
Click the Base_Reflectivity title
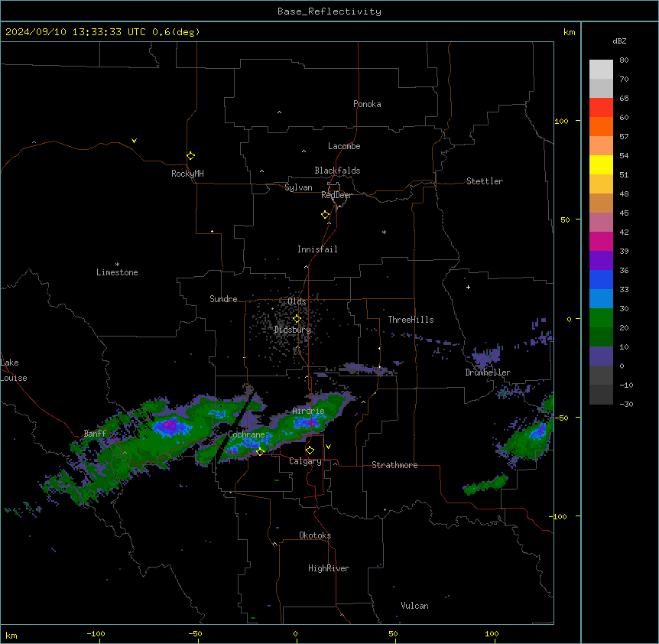pyautogui.click(x=329, y=11)
